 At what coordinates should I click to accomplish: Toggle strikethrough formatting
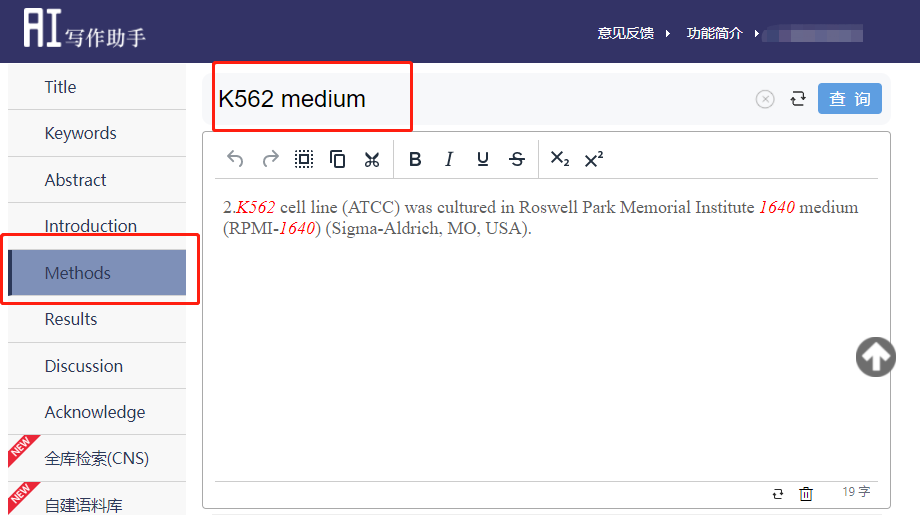pos(517,159)
